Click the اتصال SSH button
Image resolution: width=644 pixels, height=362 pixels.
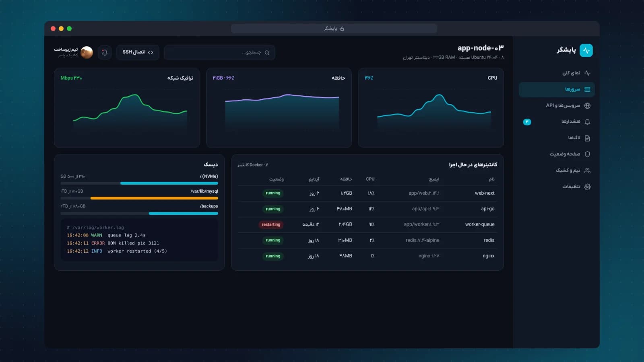pos(138,52)
